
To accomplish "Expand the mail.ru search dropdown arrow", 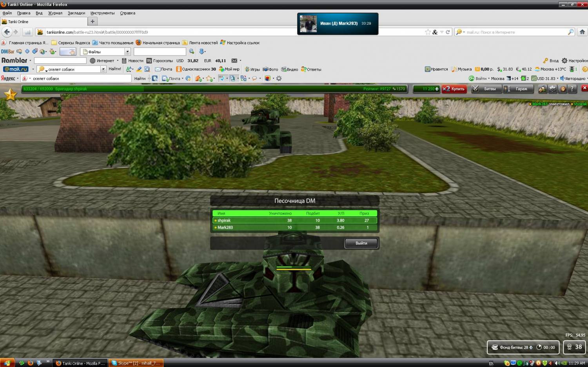I will pos(103,69).
